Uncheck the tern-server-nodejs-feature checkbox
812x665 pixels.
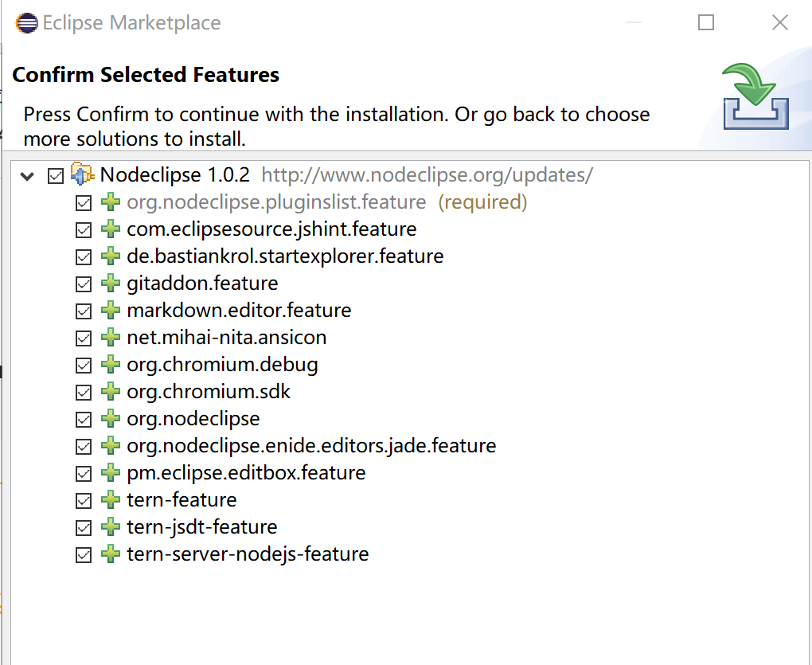pyautogui.click(x=84, y=554)
